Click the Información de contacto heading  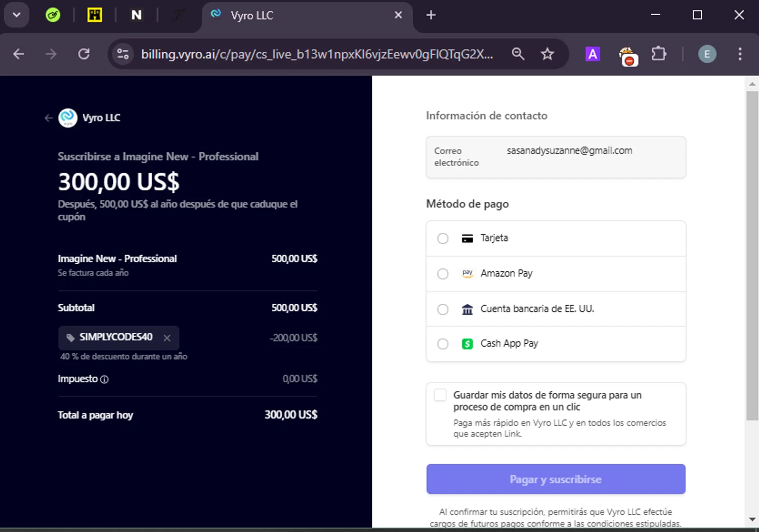487,115
